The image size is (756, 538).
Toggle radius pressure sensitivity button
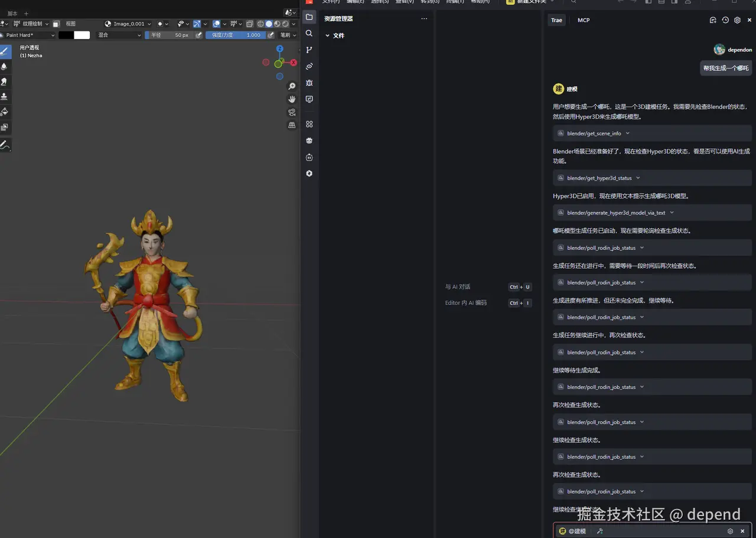tap(199, 35)
